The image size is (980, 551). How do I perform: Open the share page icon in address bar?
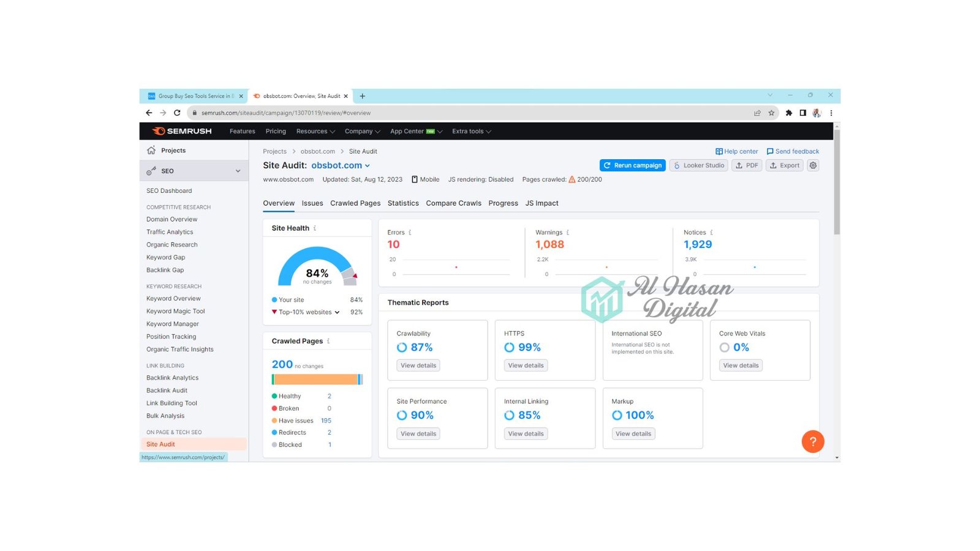[x=757, y=113]
